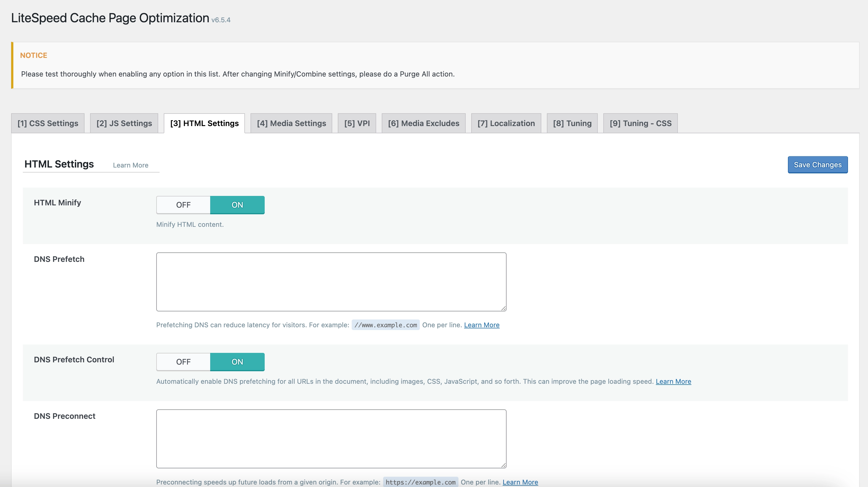Open Learn More beside HTML Settings heading
Image resolution: width=868 pixels, height=487 pixels.
(130, 165)
